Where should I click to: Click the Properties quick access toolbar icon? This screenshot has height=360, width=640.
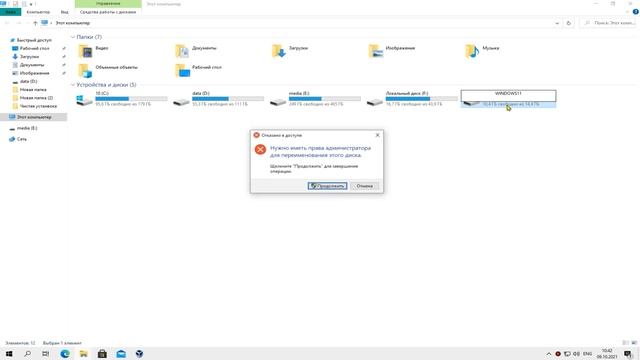[15, 4]
